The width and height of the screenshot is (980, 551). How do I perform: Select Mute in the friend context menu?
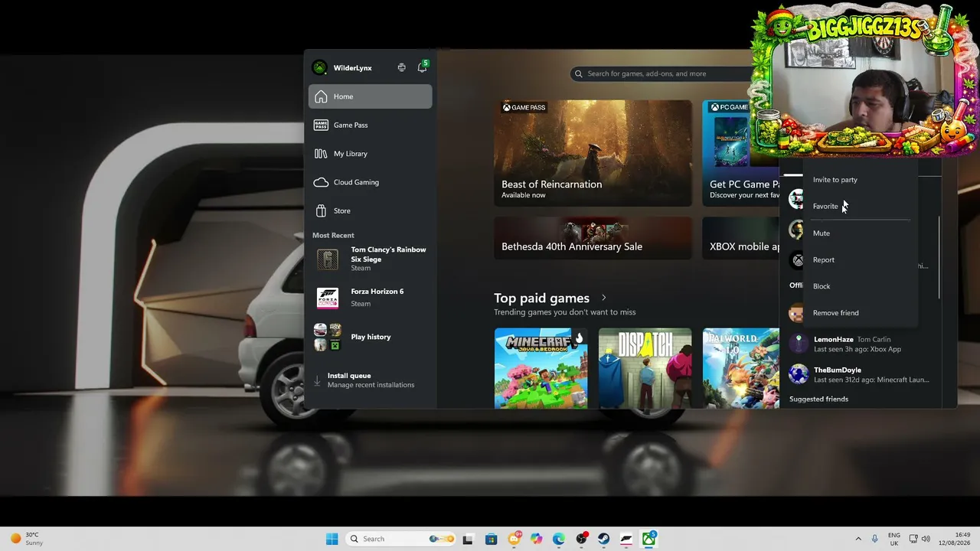pos(822,233)
